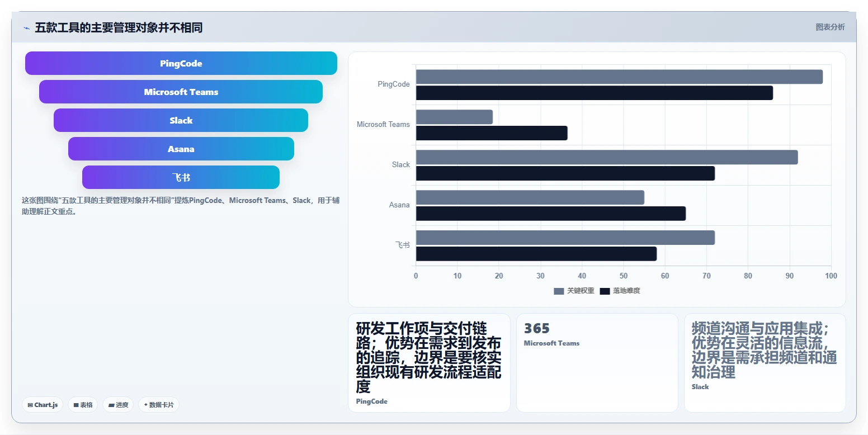Click the x-axis value 50
Image resolution: width=868 pixels, height=435 pixels.
[x=624, y=276]
